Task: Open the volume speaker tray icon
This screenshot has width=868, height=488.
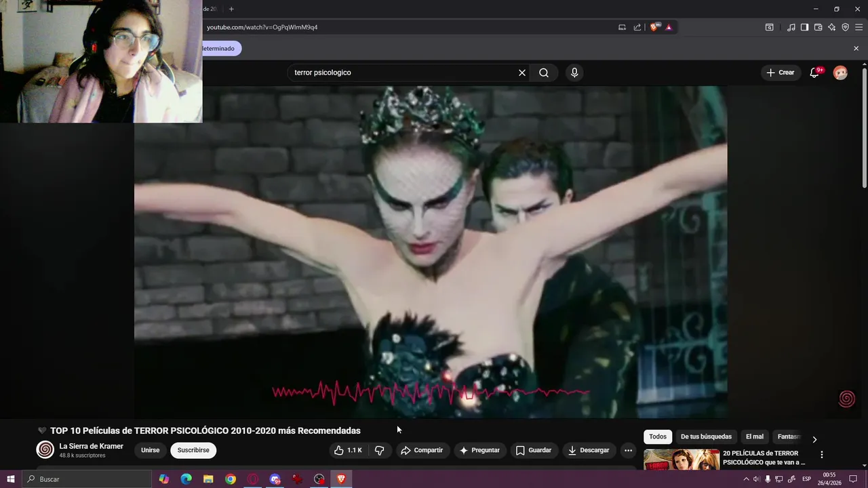Action: [757, 479]
